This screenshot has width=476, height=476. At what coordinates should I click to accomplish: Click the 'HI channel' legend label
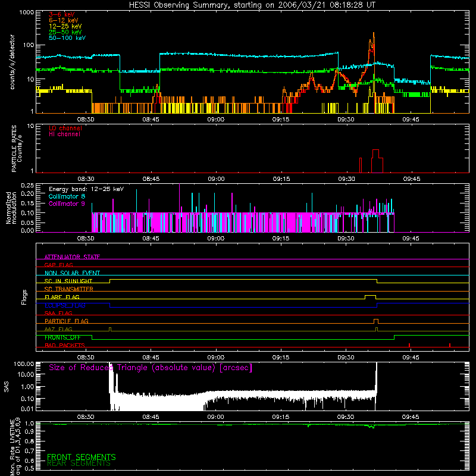pos(64,134)
